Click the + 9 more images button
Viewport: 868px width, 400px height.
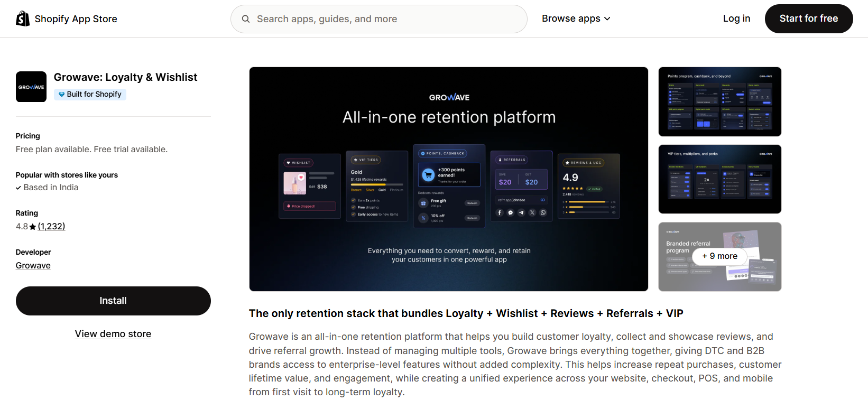click(x=720, y=256)
